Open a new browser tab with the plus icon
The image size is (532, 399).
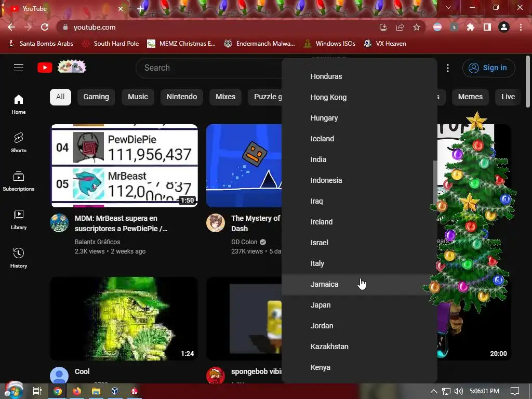click(x=140, y=9)
